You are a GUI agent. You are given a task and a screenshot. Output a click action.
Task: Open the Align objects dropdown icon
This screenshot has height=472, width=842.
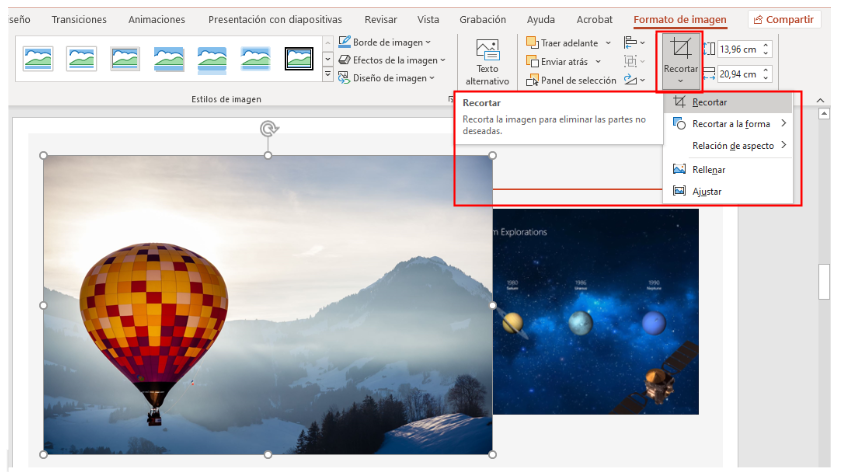634,42
